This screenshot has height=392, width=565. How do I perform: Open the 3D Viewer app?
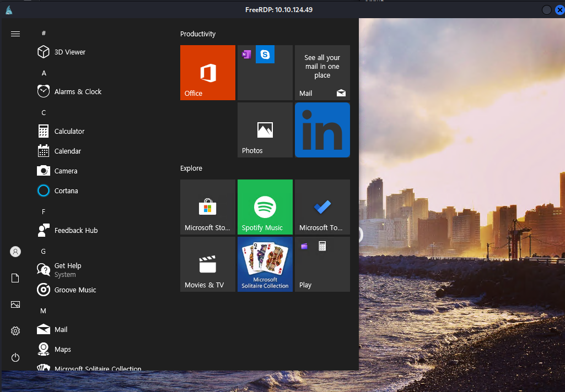[x=69, y=52]
